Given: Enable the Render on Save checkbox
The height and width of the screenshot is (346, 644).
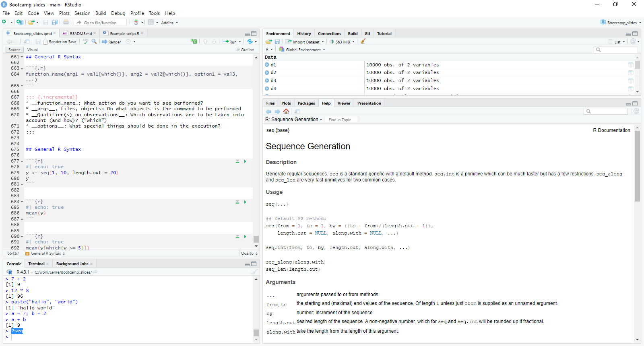Looking at the screenshot, I should (45, 42).
